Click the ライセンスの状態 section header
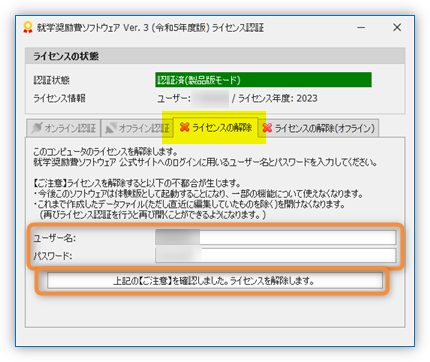Image resolution: width=430 pixels, height=362 pixels. click(x=215, y=56)
